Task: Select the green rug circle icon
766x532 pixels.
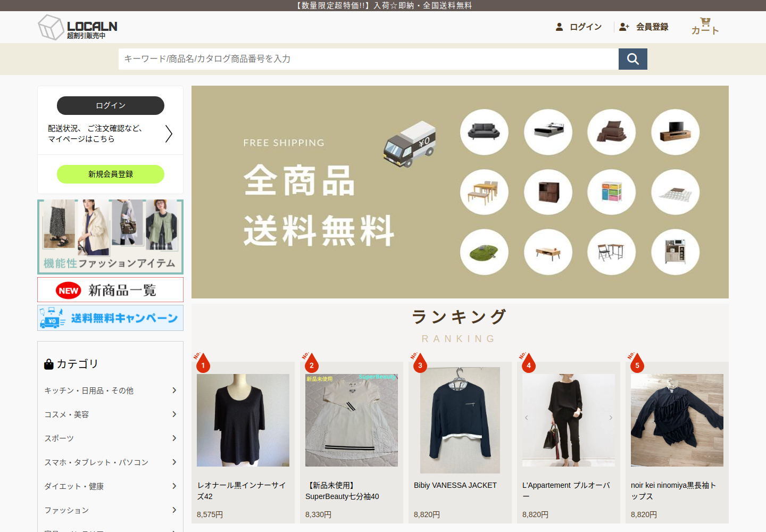Action: pyautogui.click(x=484, y=252)
